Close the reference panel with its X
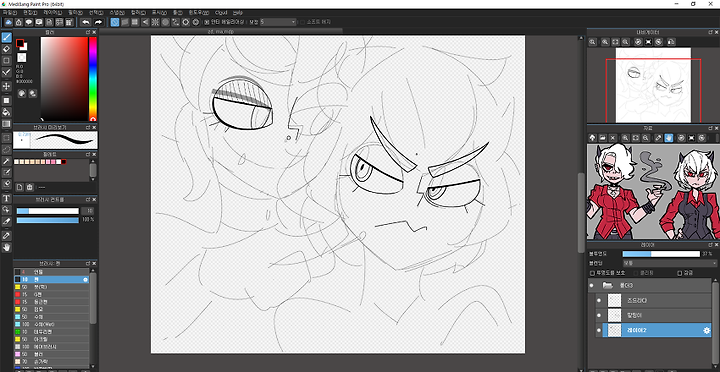This screenshot has height=372, width=720. pyautogui.click(x=716, y=128)
